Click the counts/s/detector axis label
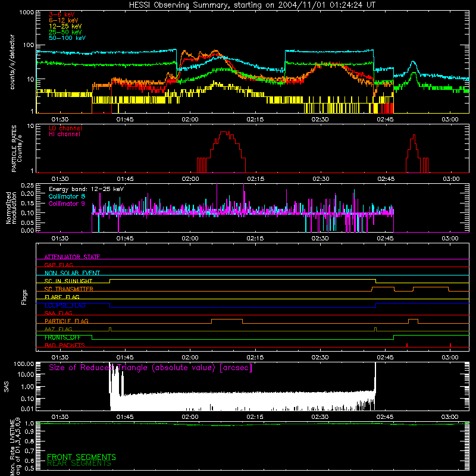This screenshot has height=476, width=476. [x=12, y=62]
